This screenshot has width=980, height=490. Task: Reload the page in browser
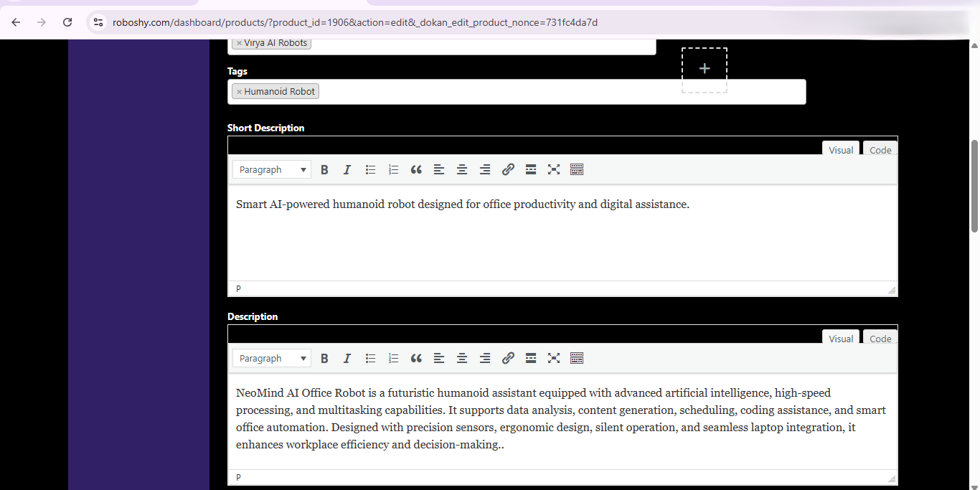coord(67,22)
